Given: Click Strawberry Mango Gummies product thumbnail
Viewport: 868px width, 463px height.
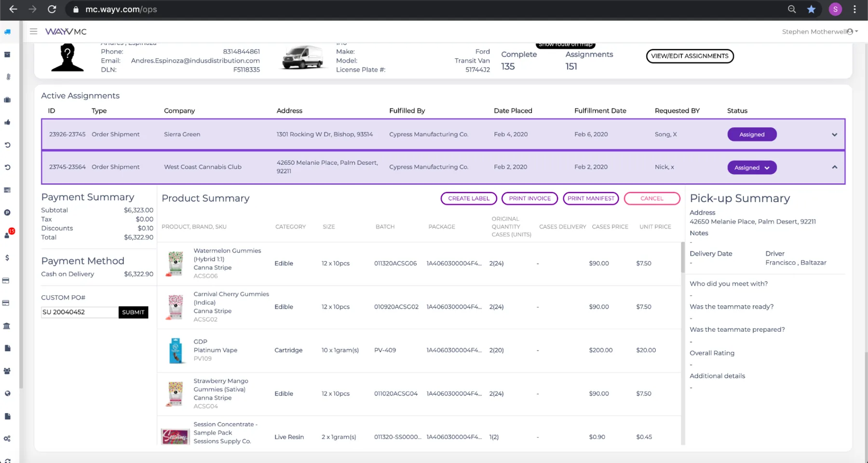Looking at the screenshot, I should pos(176,394).
